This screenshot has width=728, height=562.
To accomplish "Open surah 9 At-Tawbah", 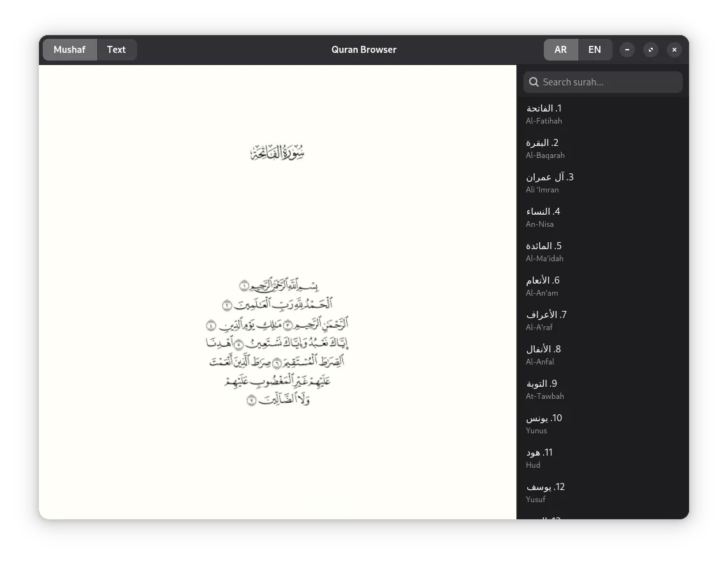I will pyautogui.click(x=602, y=389).
